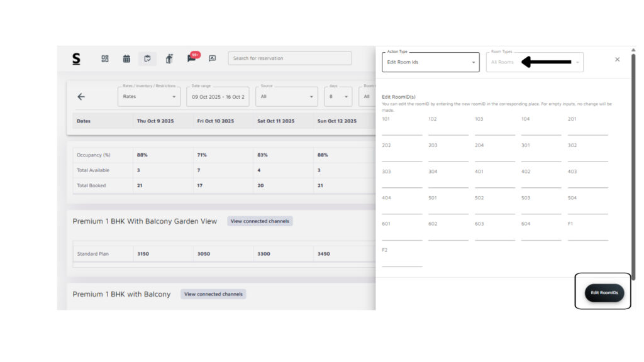View connected channels for Premium 1 BHK with Balcony
644x362 pixels.
click(213, 294)
